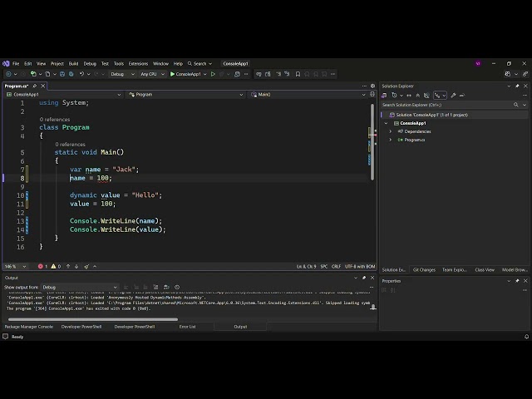
Task: Click the Live Share feedback icon
Action: tap(525, 74)
